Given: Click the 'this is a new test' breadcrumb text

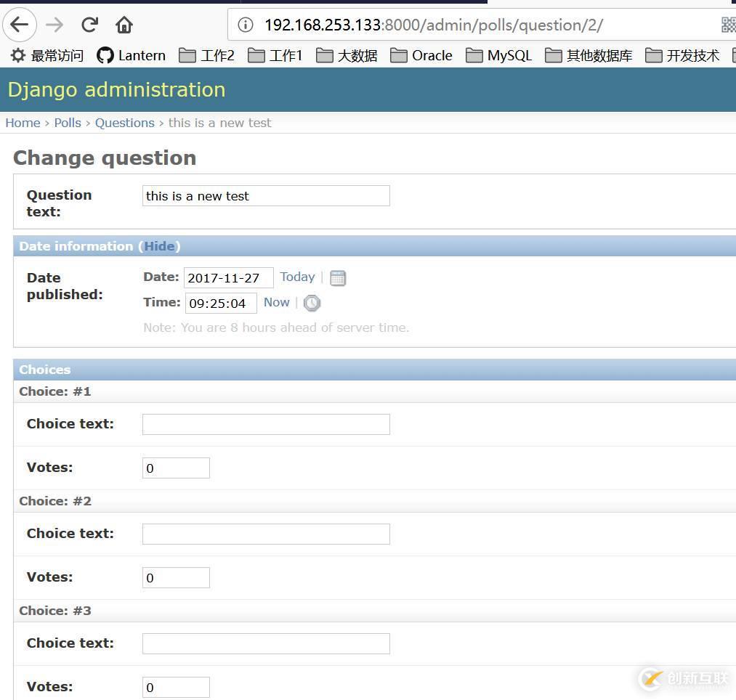Looking at the screenshot, I should coord(219,123).
